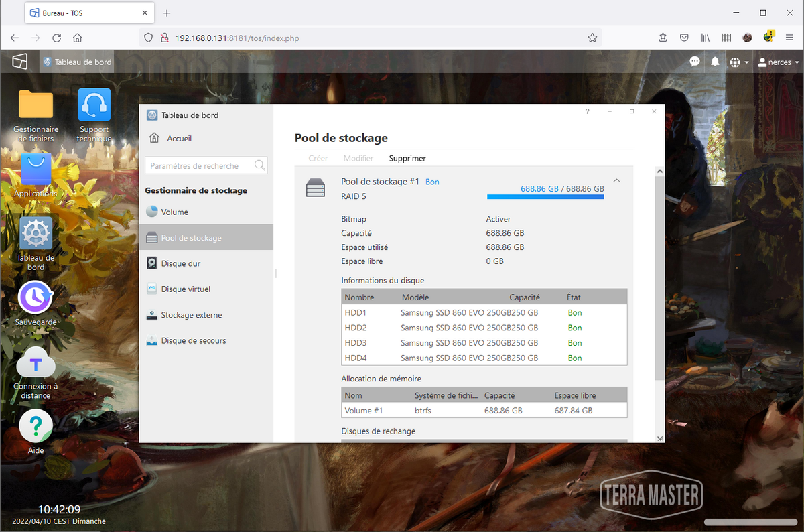Viewport: 804px width, 532px height.
Task: Click Système de fichiers column header
Action: pos(445,395)
